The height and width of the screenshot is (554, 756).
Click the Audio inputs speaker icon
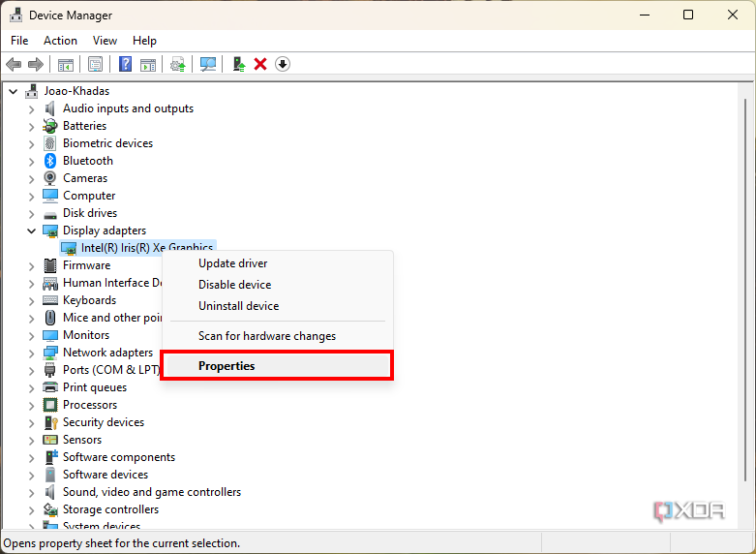point(50,108)
